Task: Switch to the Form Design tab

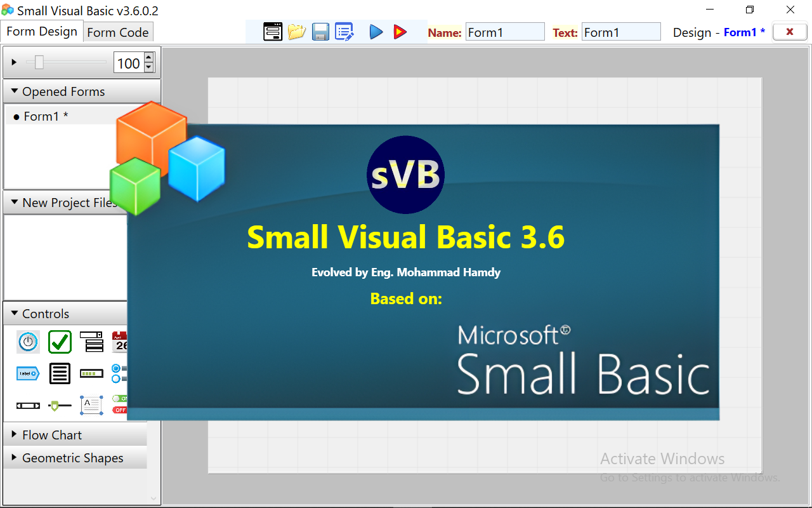Action: [42, 32]
